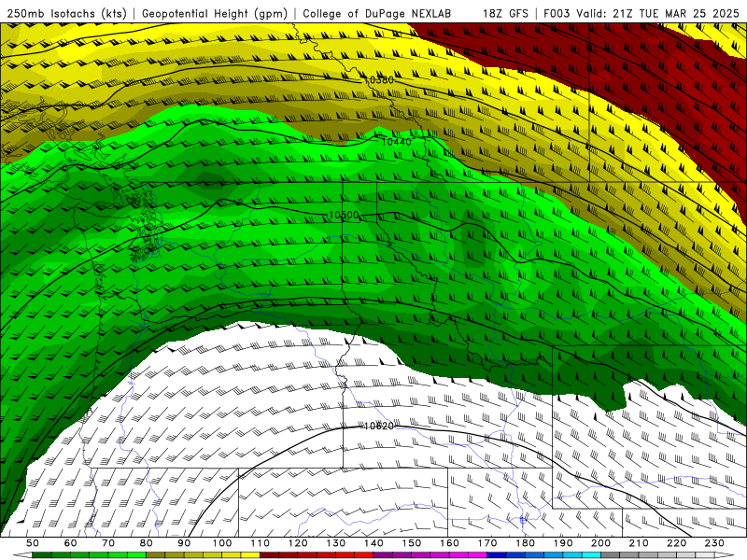Pick the cyan swatch ending at 200
The width and height of the screenshot is (747, 560).
tap(591, 555)
